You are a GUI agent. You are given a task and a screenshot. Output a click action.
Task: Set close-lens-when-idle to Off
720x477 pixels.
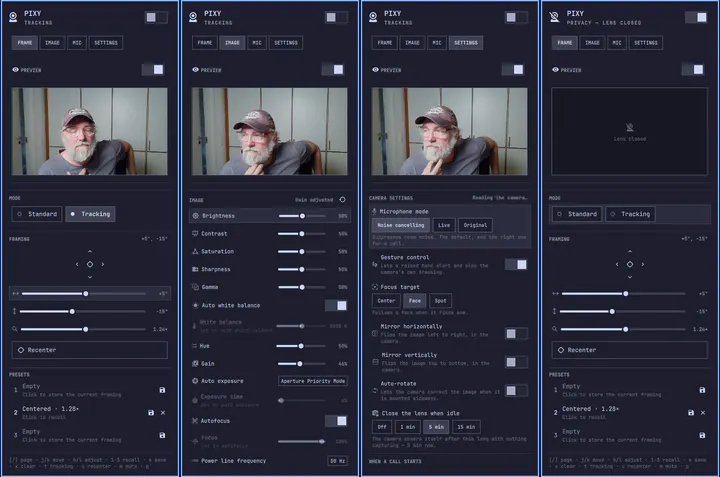click(382, 427)
